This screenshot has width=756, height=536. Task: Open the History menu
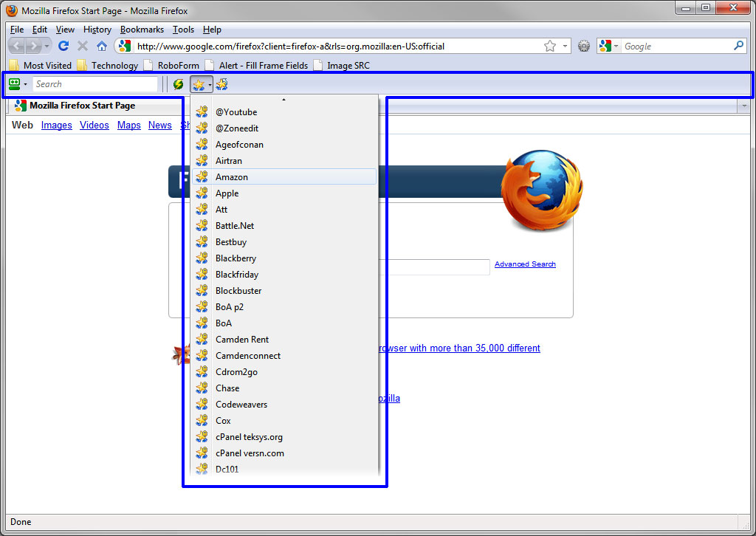[x=97, y=30]
